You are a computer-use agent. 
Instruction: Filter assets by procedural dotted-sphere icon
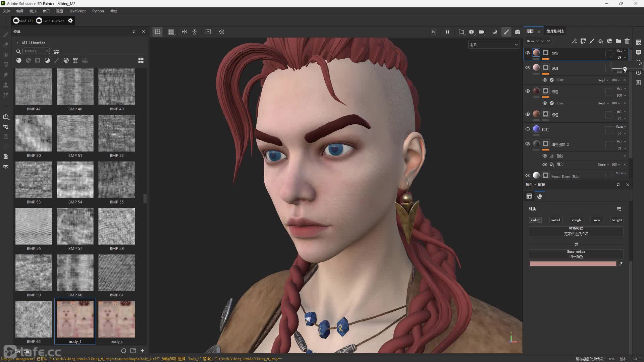click(x=66, y=60)
